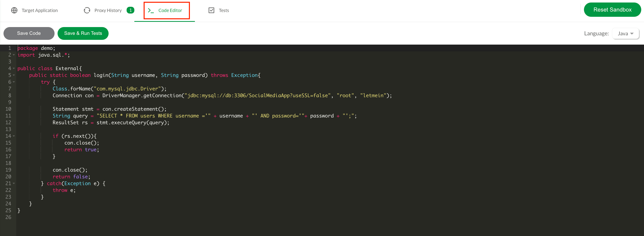Click the globe icon beside Target Application
This screenshot has width=644, height=236.
point(14,10)
